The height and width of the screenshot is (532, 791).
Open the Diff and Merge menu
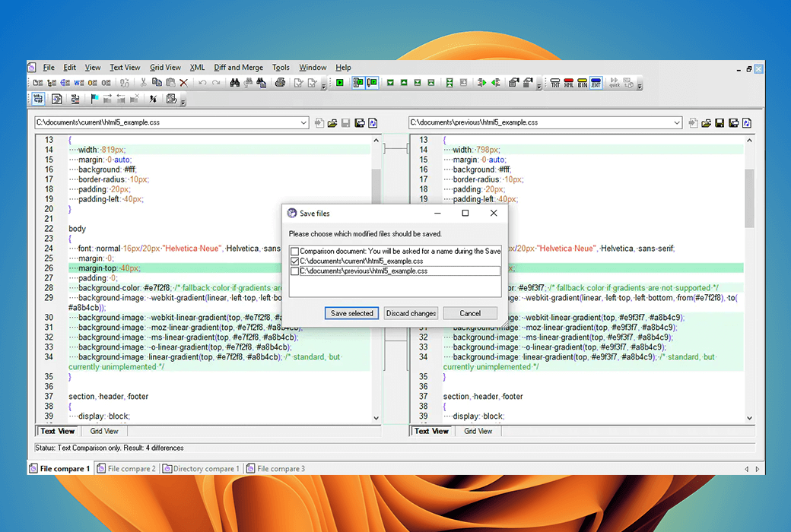pyautogui.click(x=239, y=68)
